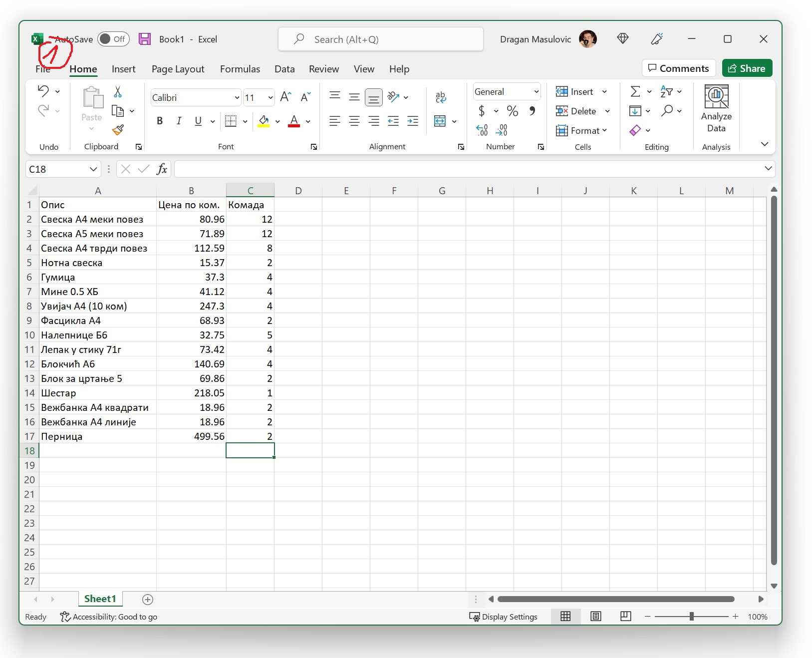Screen dimensions: 812x658
Task: Expand the formula bar chevron
Action: click(x=768, y=169)
